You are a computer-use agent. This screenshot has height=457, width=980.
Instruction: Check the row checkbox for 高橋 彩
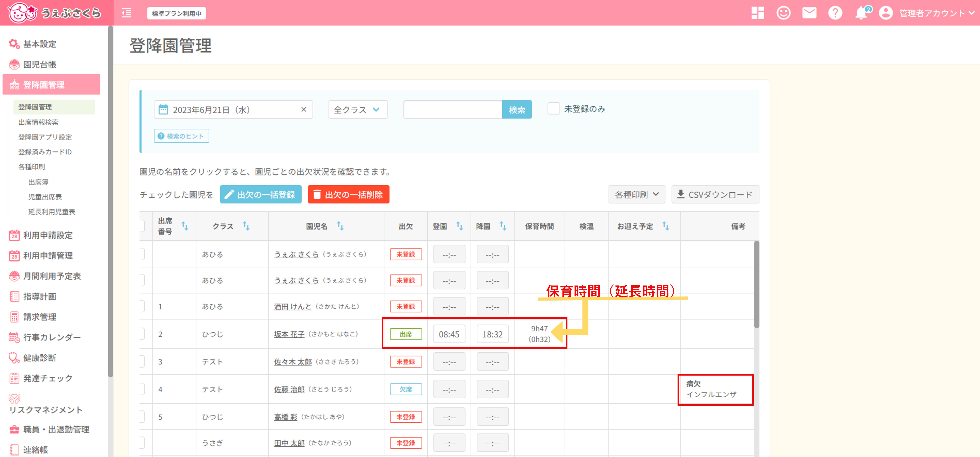point(142,417)
